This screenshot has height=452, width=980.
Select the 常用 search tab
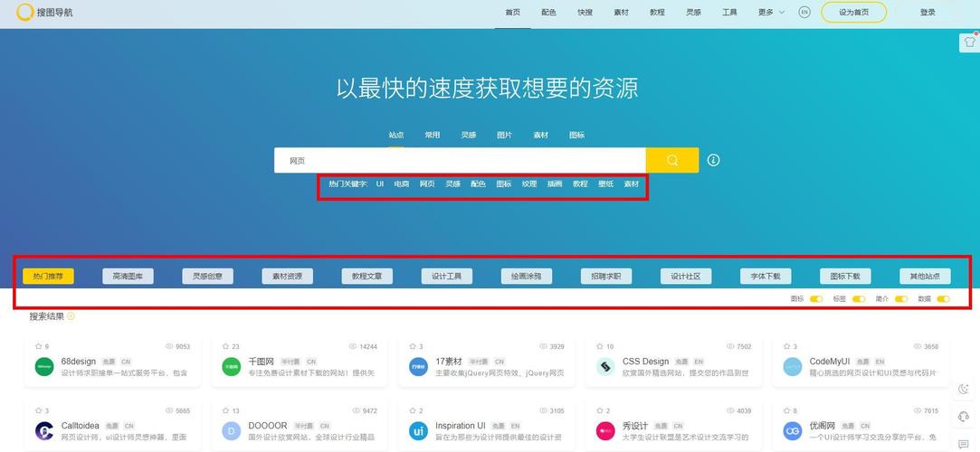pos(433,135)
